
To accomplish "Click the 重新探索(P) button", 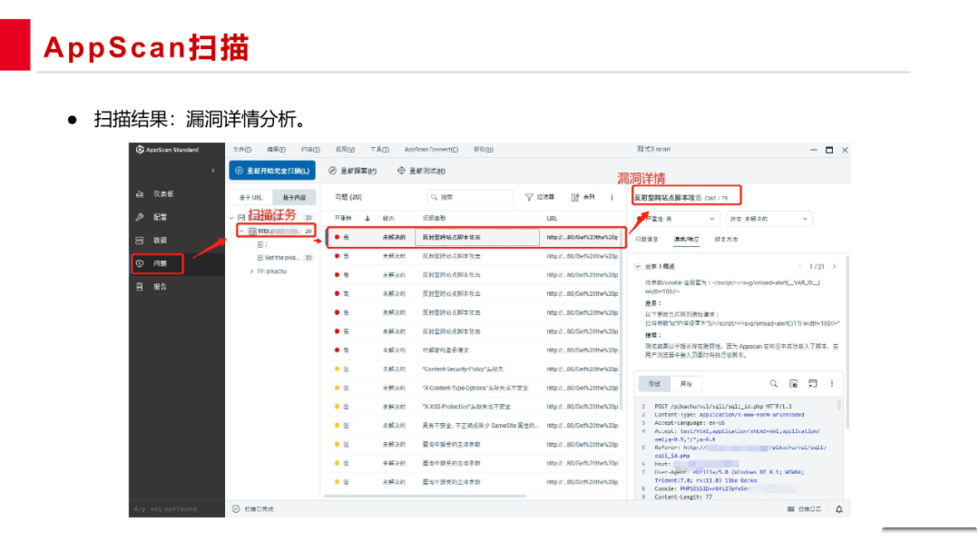I will pos(352,171).
